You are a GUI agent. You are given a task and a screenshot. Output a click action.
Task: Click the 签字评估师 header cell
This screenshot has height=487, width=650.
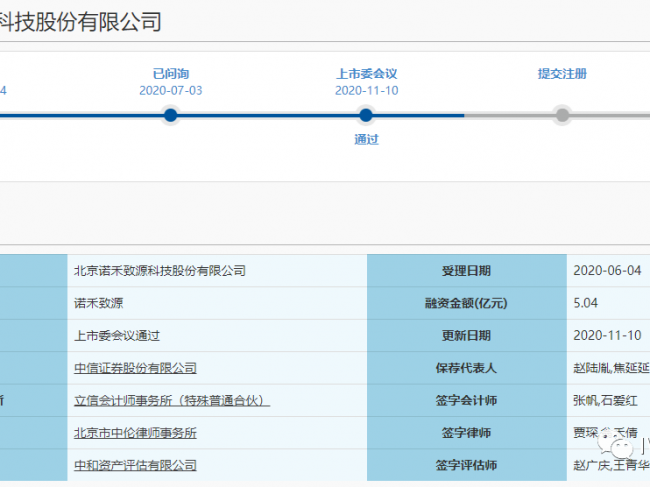click(467, 465)
